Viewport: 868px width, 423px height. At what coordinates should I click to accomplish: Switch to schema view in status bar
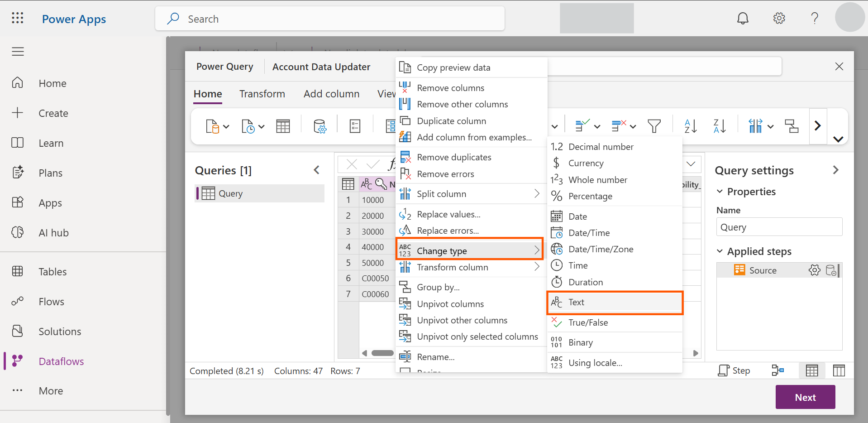point(839,370)
